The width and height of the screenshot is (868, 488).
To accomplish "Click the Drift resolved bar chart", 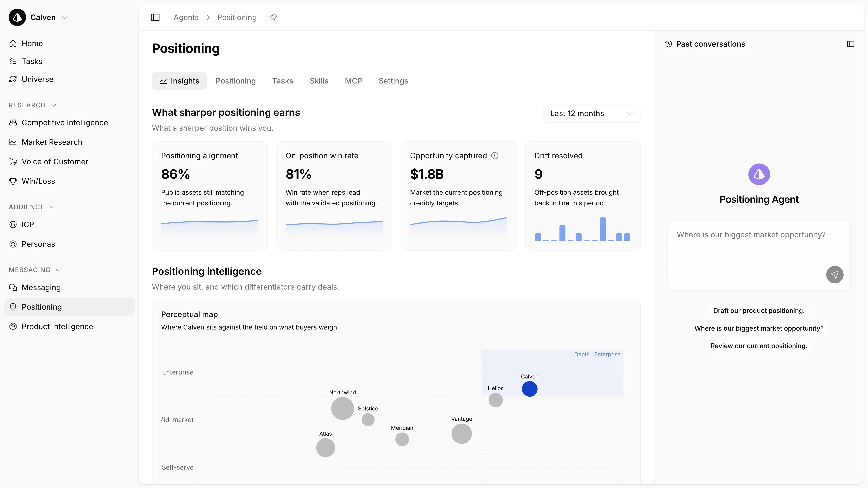I will pyautogui.click(x=583, y=229).
